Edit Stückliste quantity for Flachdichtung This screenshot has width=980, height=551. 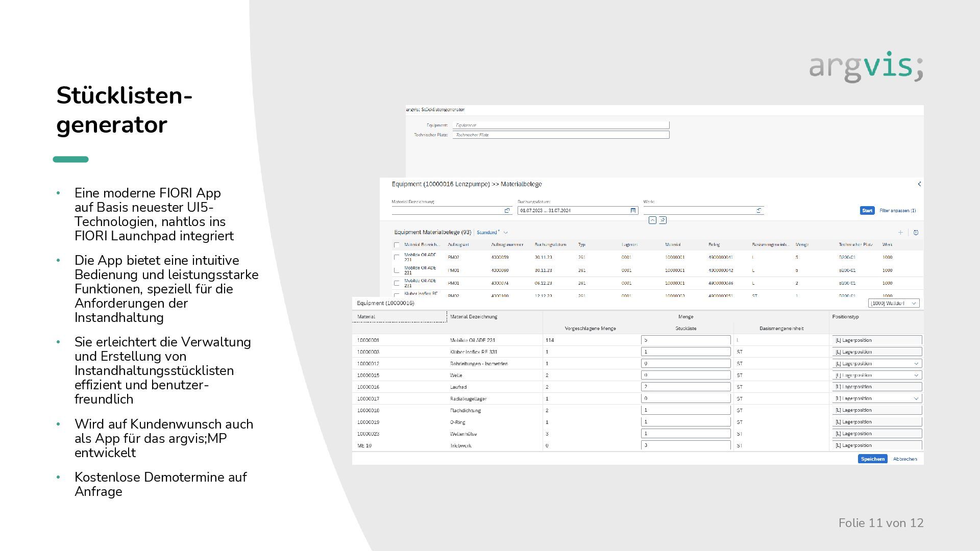[685, 411]
